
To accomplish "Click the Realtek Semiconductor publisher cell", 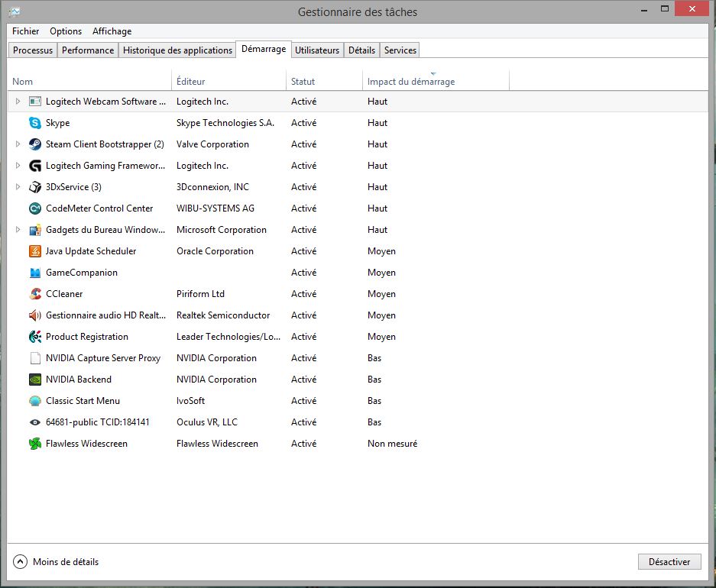I will (223, 315).
